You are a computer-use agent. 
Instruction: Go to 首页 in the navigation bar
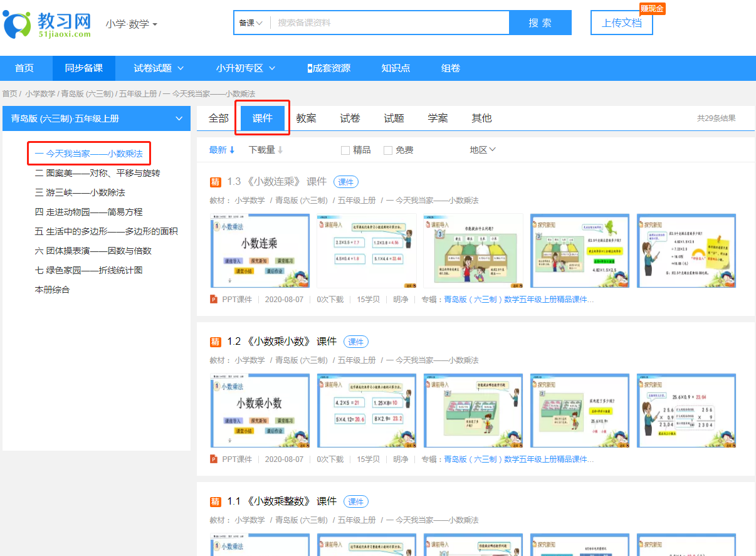point(24,68)
